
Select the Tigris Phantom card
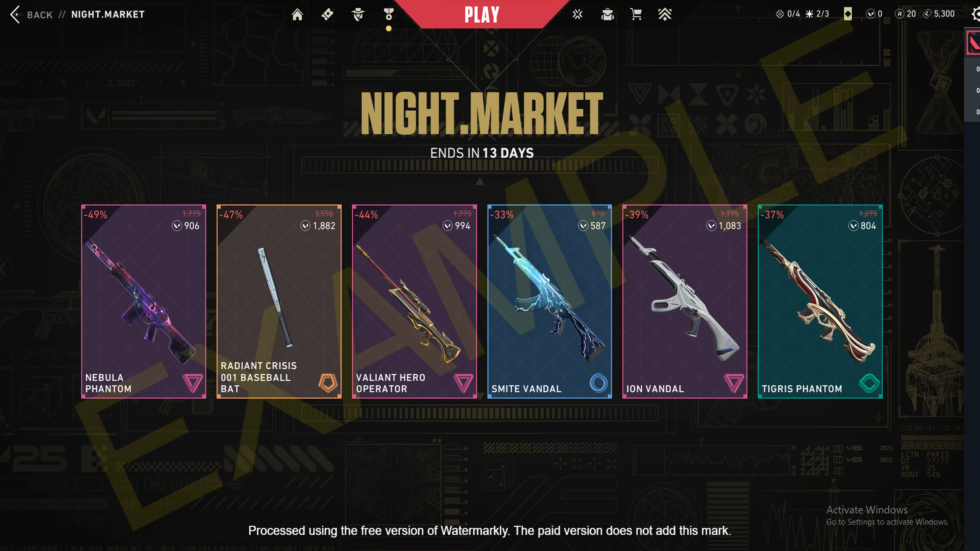pyautogui.click(x=820, y=302)
